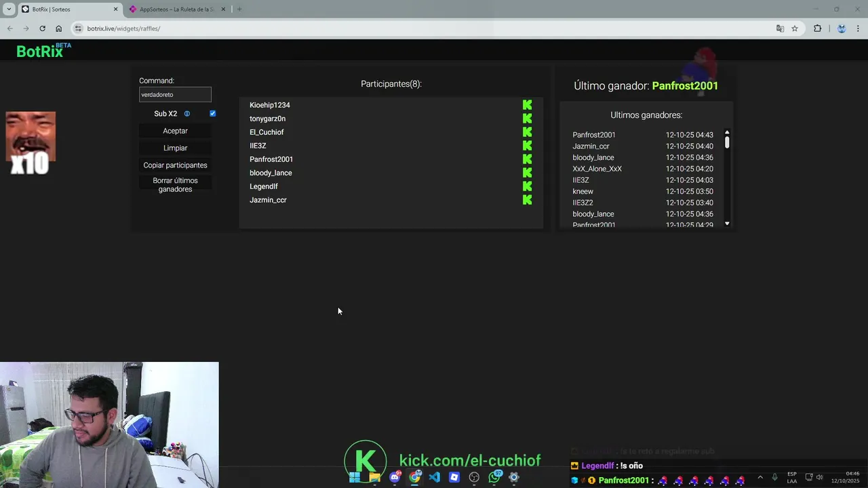Viewport: 868px width, 488px height.
Task: Click the ESP LAA language indicator
Action: coord(792,477)
